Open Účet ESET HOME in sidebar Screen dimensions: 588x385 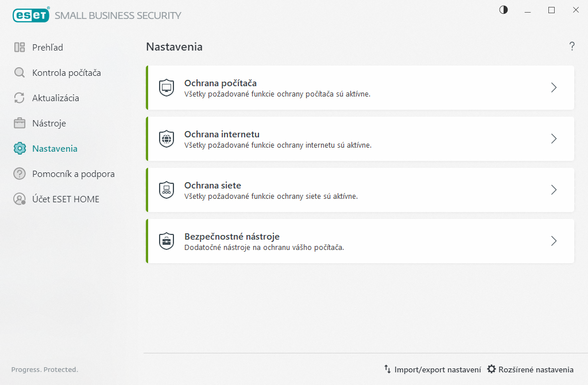click(x=65, y=199)
